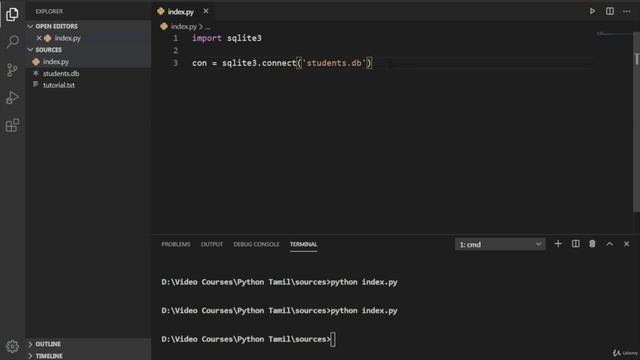Screen dimensions: 640x360
Task: Close the index.py editor tab
Action: click(x=206, y=11)
